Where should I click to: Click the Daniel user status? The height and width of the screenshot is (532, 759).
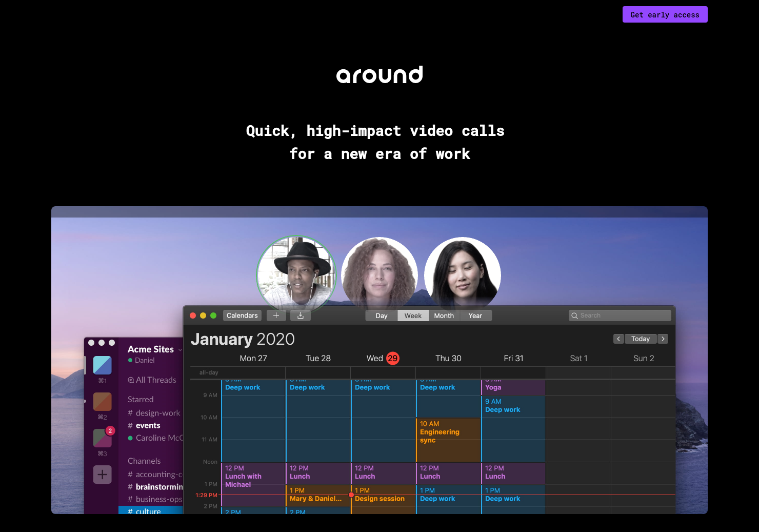coord(142,361)
